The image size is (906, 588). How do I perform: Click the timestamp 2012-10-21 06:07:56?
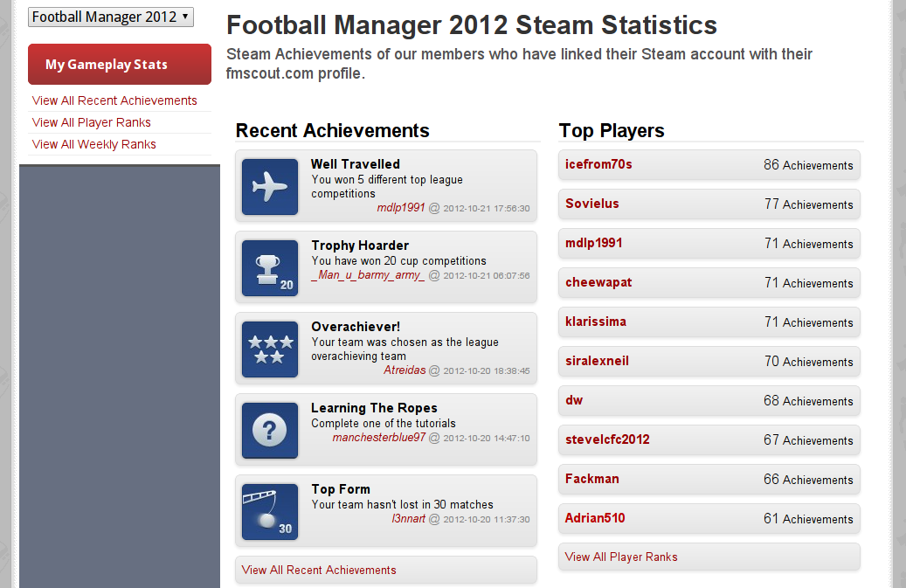point(487,276)
